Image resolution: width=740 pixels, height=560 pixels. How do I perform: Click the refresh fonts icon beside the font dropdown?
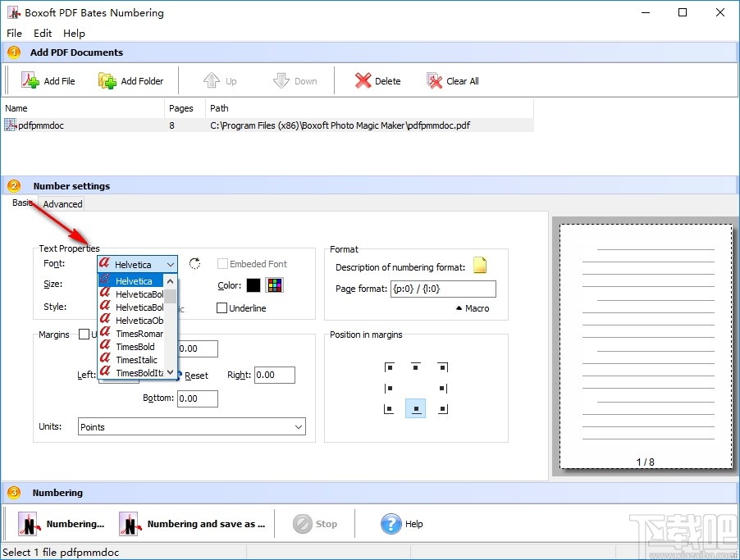coord(194,263)
